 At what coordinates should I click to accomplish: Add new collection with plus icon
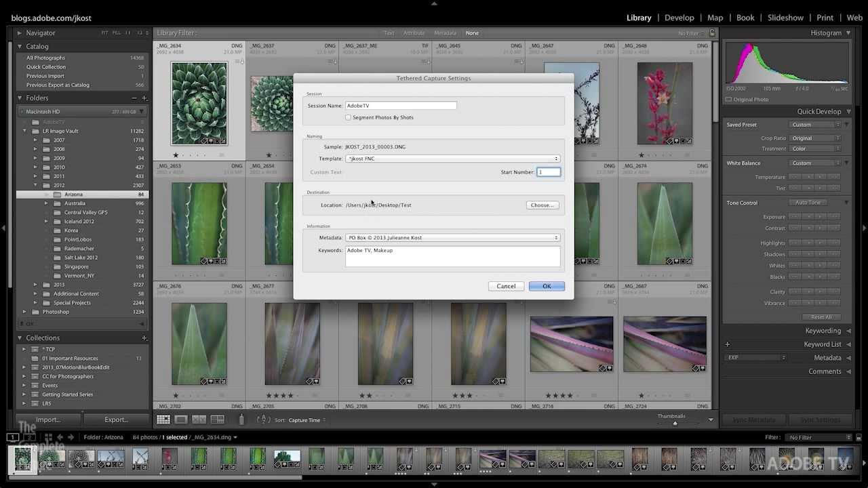click(144, 338)
